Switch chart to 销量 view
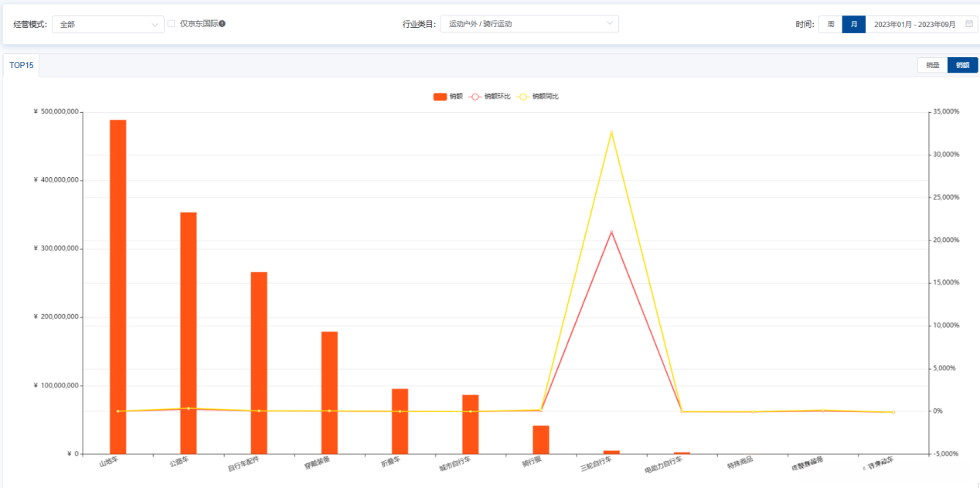The height and width of the screenshot is (488, 980). click(933, 66)
